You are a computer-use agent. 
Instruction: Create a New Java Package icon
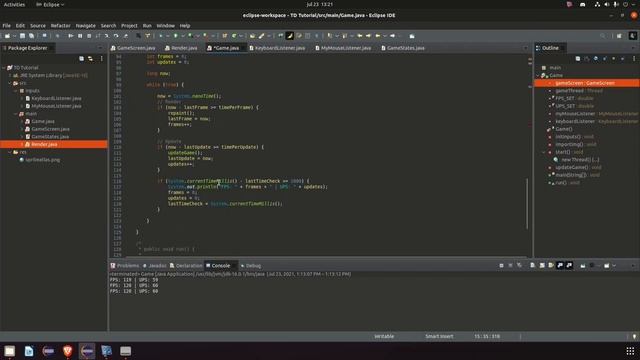224,36
